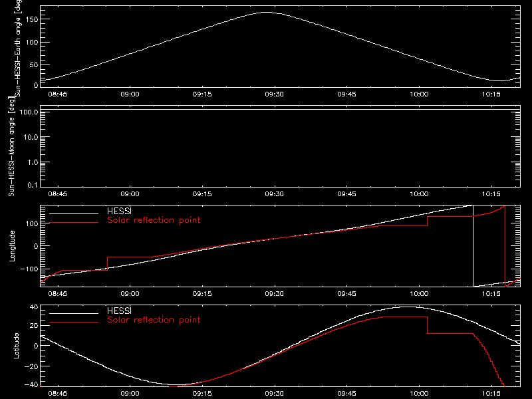This screenshot has width=532, height=399.
Task: Click 08:45 time label under Latitude plot
Action: (x=58, y=393)
